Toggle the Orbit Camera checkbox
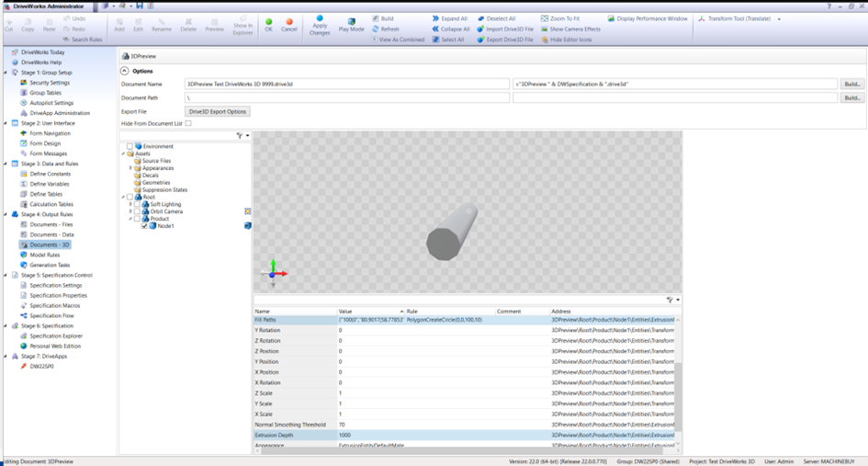This screenshot has height=466, width=868. pos(137,211)
